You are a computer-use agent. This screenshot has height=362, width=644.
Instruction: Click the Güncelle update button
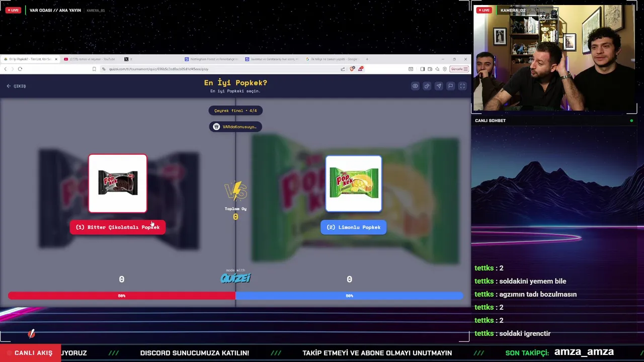[458, 69]
